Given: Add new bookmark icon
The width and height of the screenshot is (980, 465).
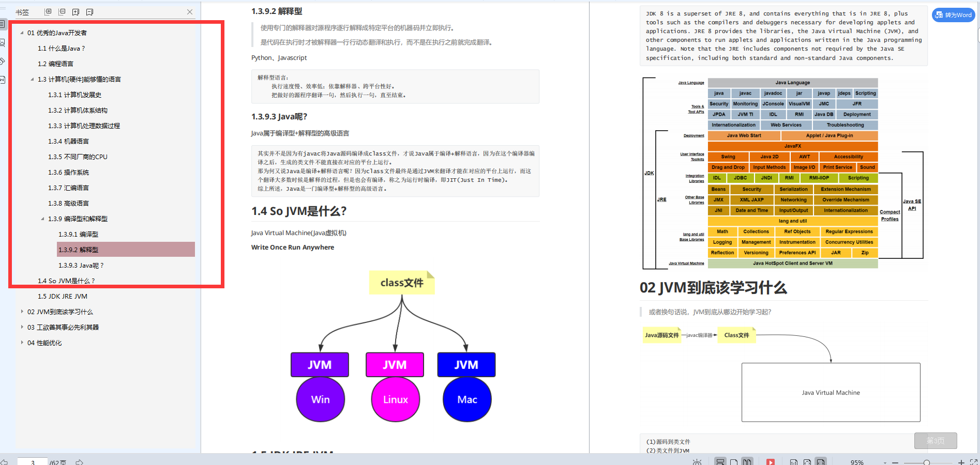Looking at the screenshot, I should tap(76, 12).
